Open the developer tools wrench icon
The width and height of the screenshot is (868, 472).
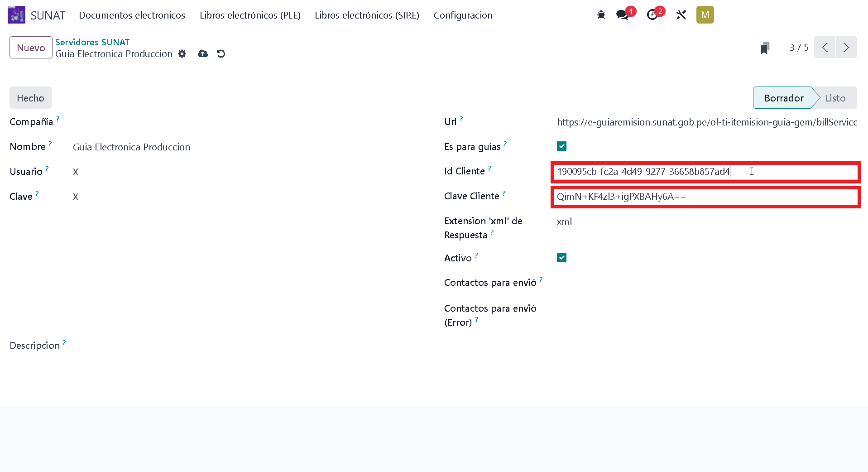pyautogui.click(x=681, y=15)
